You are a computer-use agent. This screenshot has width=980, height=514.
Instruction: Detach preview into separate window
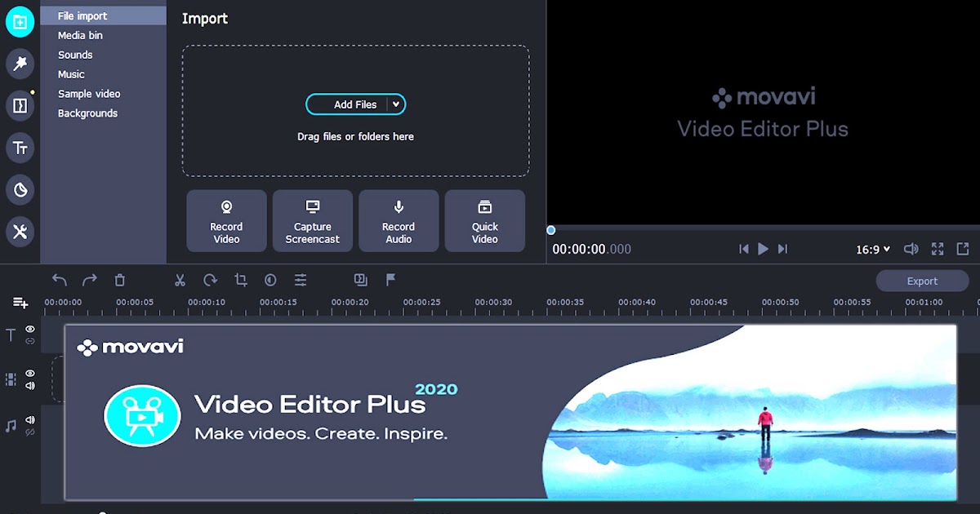coord(963,249)
